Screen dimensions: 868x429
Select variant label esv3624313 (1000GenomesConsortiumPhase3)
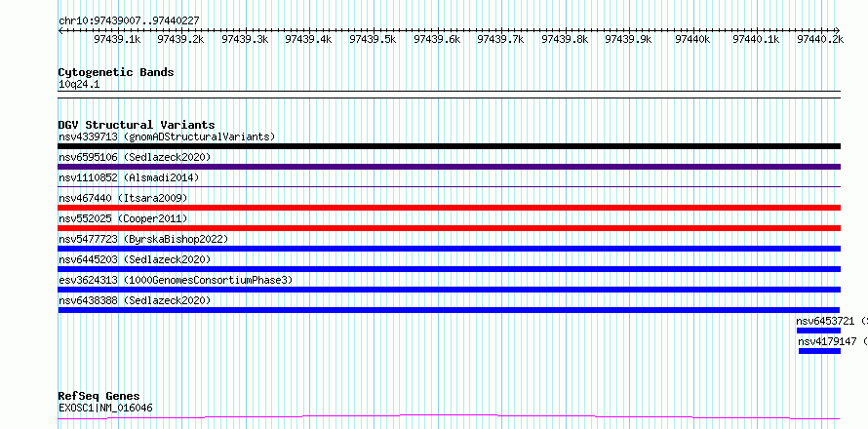tap(176, 280)
